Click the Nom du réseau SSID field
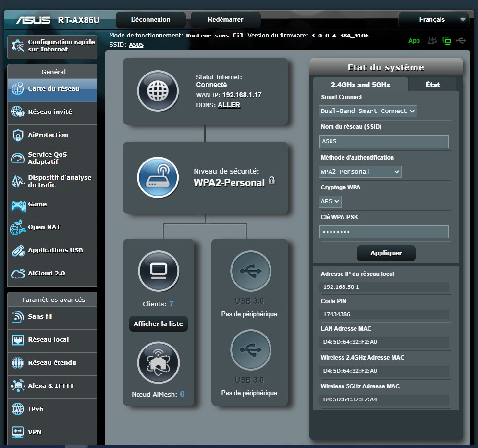 click(x=384, y=141)
